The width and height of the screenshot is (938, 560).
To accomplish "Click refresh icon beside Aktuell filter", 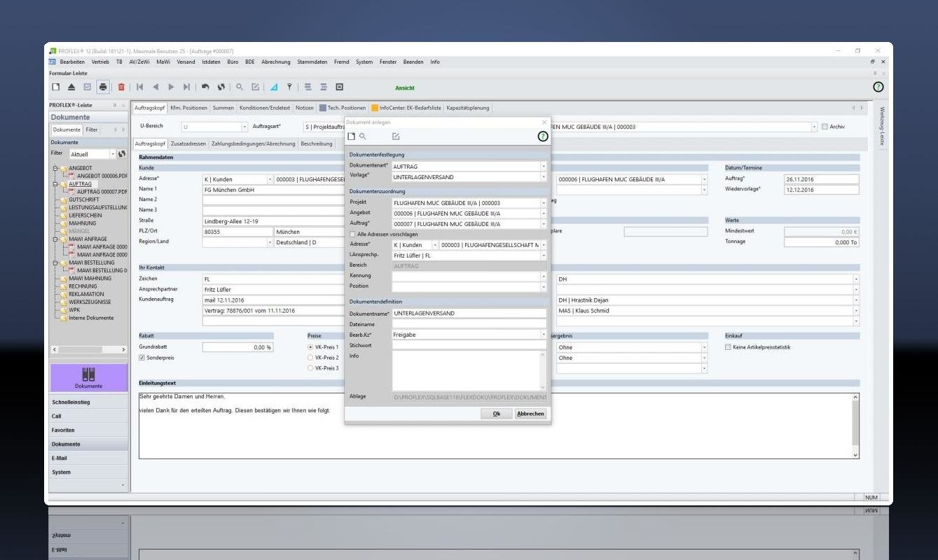I will [122, 154].
